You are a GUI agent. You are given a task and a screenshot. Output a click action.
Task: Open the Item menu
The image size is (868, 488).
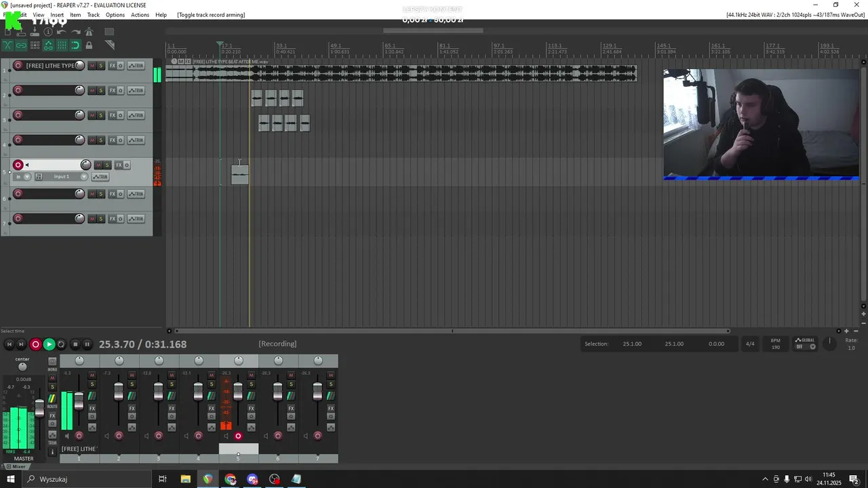75,15
